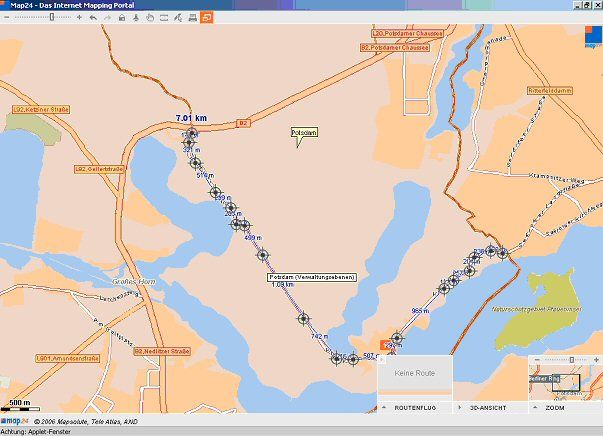Open the ROUTENFLUG tab
The image size is (603, 436).
click(415, 408)
